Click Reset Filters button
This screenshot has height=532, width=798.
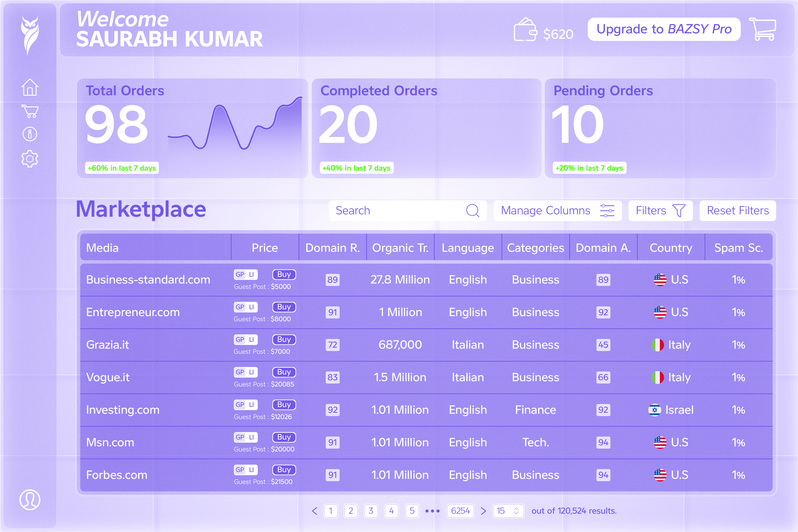(x=738, y=211)
